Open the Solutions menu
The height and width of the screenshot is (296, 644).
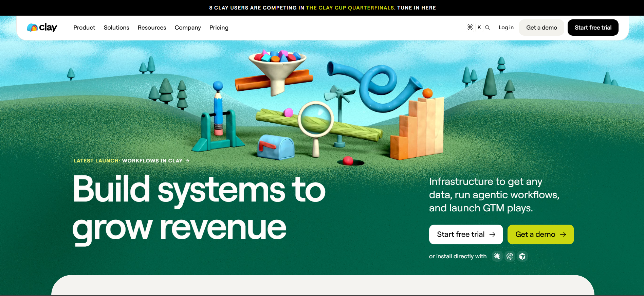(116, 28)
